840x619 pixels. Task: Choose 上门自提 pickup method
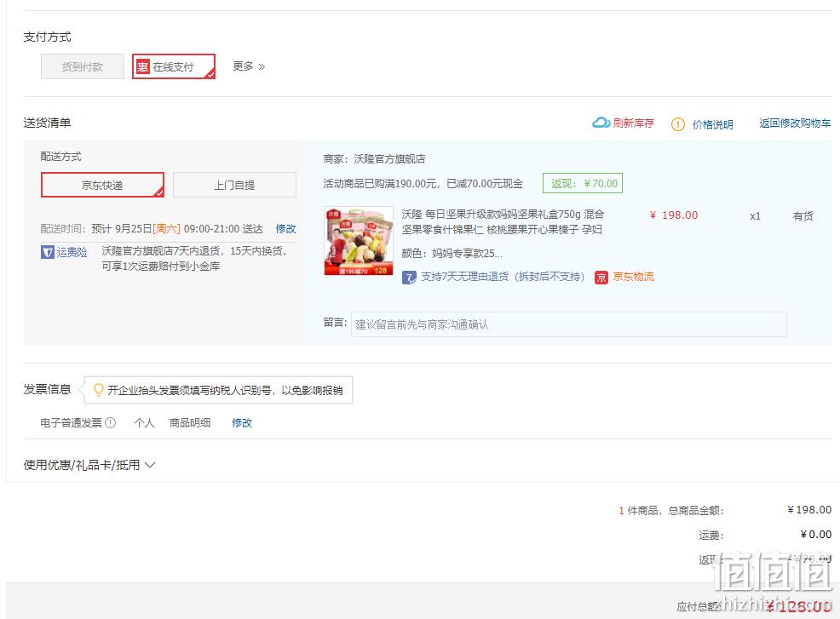[234, 185]
